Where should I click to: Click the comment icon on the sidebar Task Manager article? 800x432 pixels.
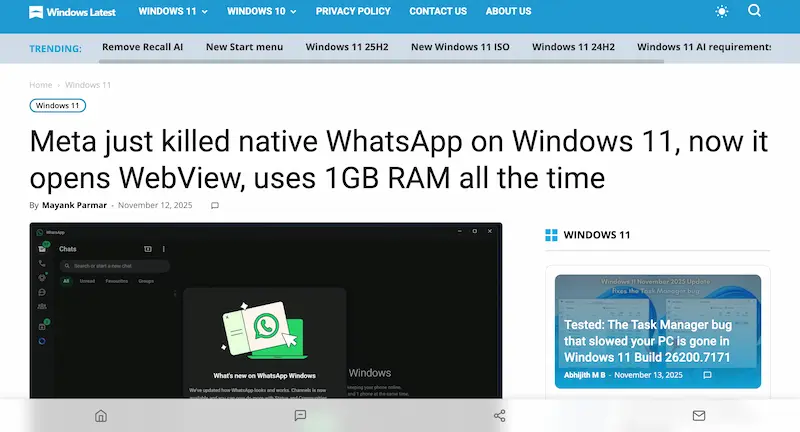coord(707,375)
